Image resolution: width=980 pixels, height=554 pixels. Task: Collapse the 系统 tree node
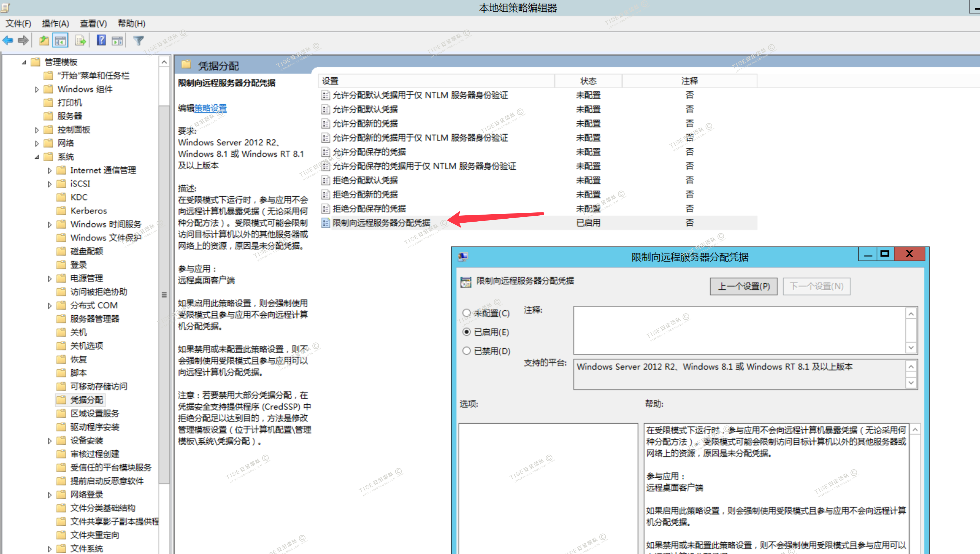[x=37, y=157]
